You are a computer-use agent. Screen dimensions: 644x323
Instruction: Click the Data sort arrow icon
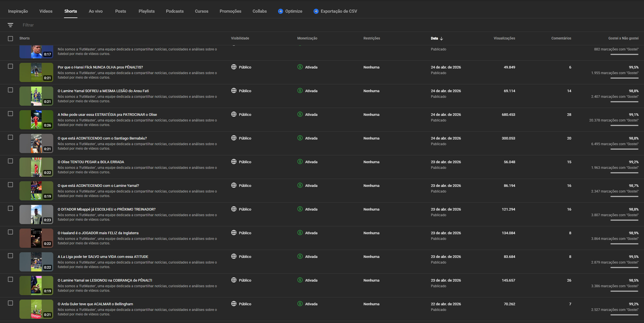coord(442,39)
